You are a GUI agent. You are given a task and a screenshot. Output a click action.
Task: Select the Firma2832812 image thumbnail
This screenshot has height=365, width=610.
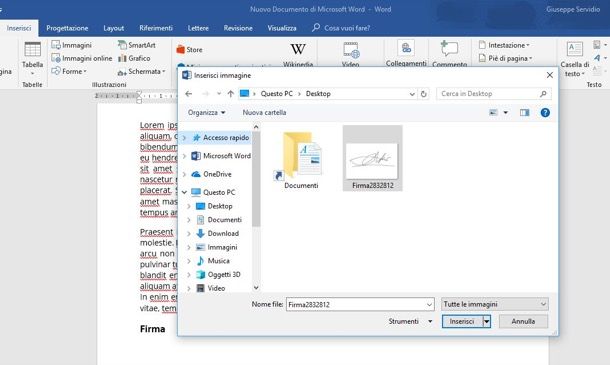click(x=372, y=158)
